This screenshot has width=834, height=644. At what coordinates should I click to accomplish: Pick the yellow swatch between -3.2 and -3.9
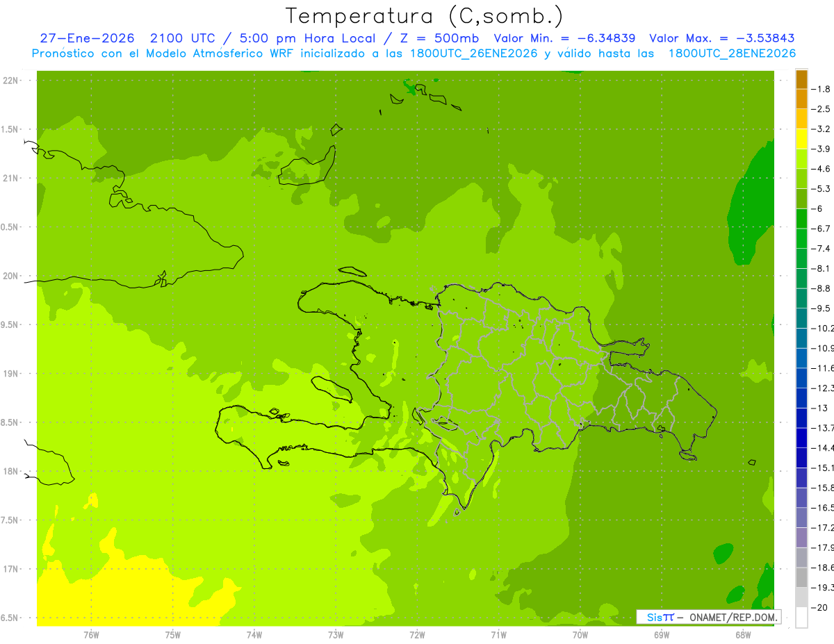(801, 139)
